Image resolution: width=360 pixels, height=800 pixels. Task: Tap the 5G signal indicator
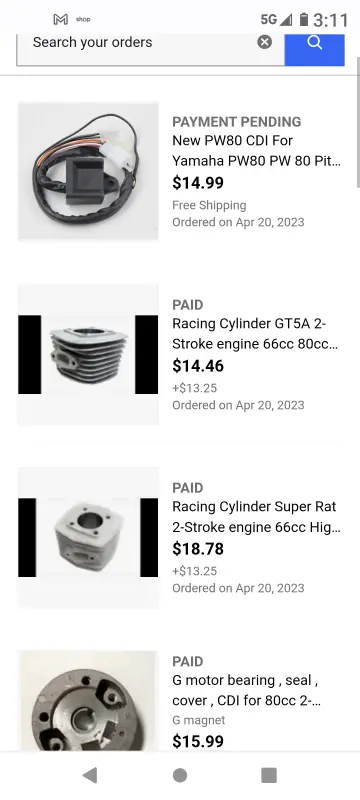tap(276, 19)
